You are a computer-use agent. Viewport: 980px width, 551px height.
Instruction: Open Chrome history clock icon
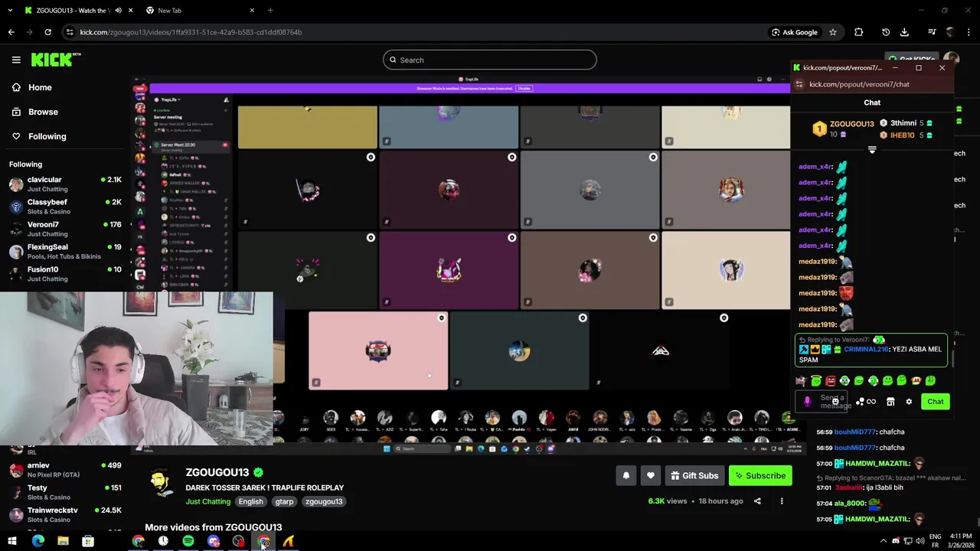[886, 32]
